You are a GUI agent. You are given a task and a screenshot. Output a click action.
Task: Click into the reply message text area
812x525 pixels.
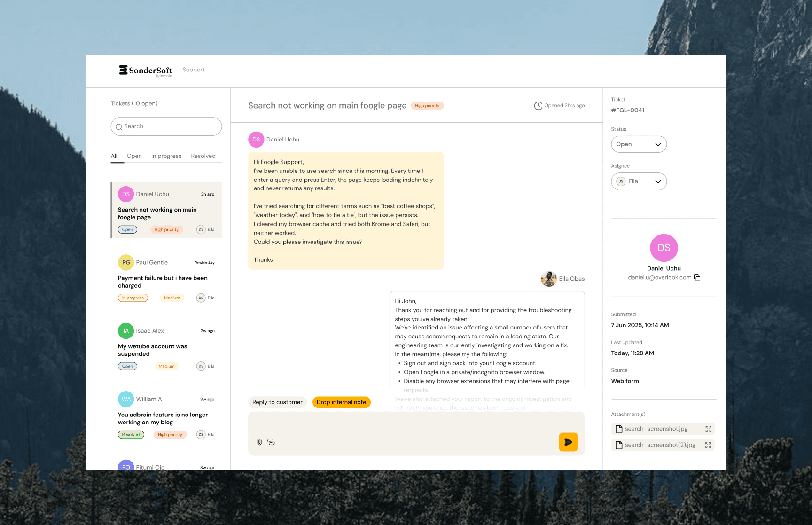(416, 434)
